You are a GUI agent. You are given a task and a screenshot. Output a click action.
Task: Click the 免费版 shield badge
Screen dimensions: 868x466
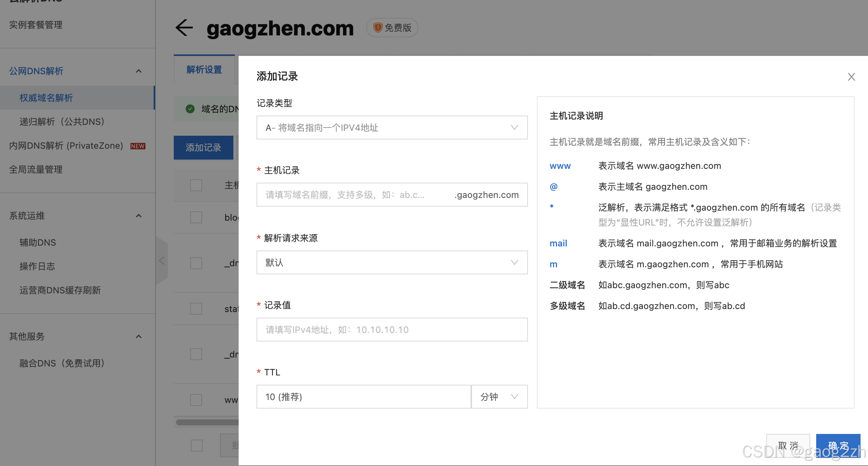coord(392,28)
